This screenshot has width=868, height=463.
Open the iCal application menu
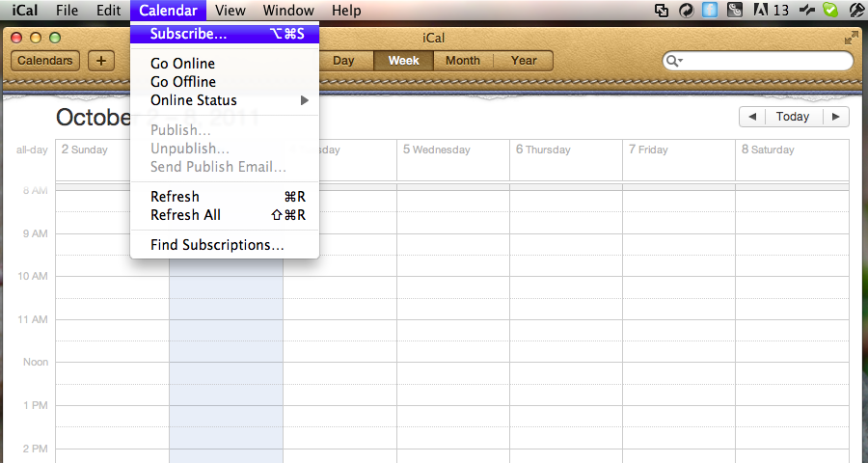(x=25, y=10)
